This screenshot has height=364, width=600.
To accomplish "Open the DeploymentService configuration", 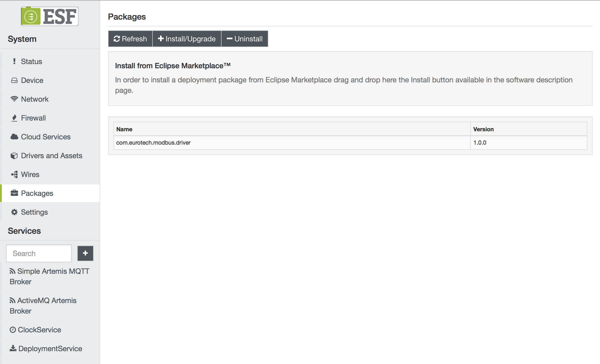I will pyautogui.click(x=50, y=349).
